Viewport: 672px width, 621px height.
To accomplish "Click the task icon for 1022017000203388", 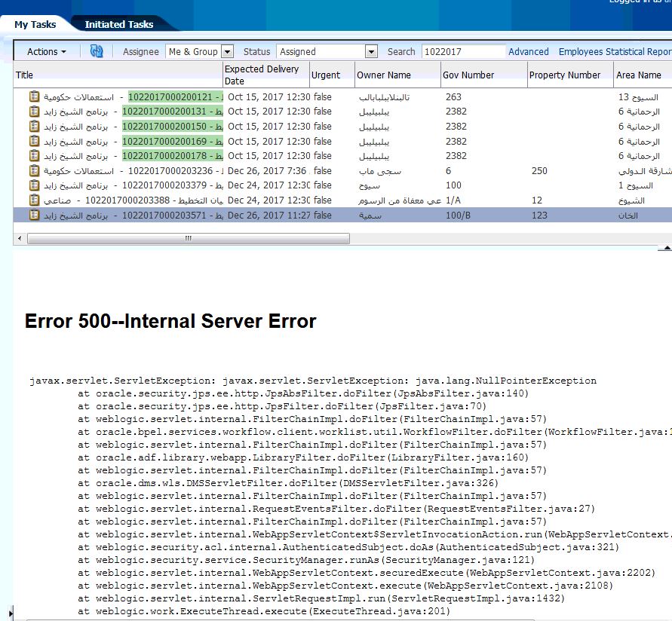I will click(x=34, y=200).
